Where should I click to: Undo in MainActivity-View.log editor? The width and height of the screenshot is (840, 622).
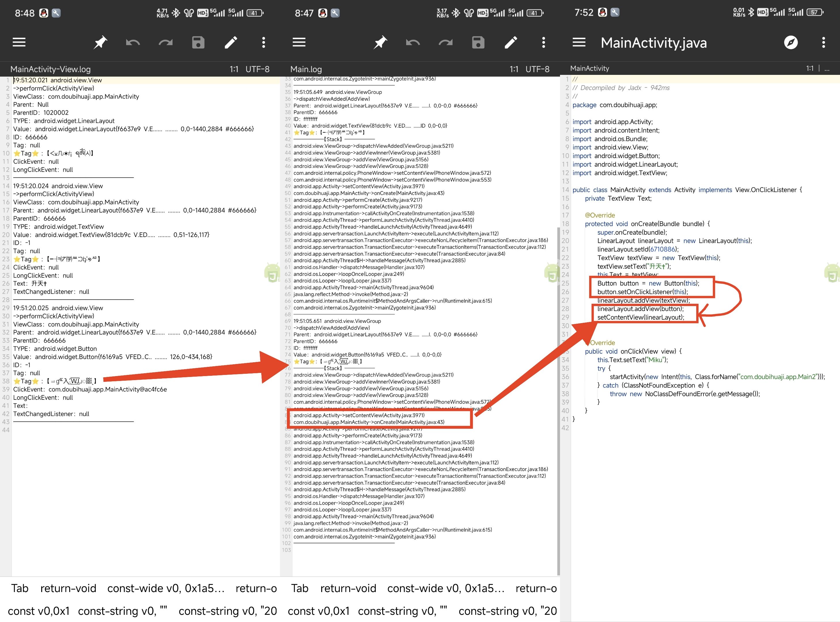click(x=133, y=42)
